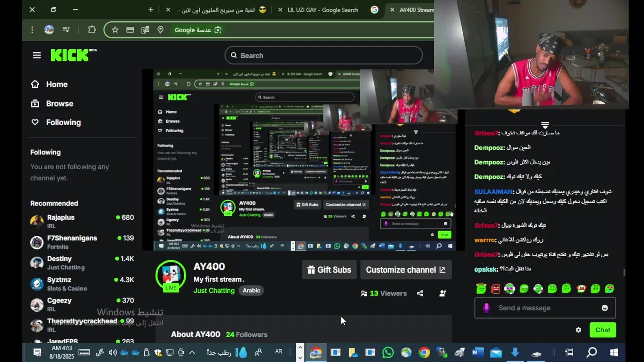Click the volume speaker tray icon
The width and height of the screenshot is (644, 362).
[113, 353]
